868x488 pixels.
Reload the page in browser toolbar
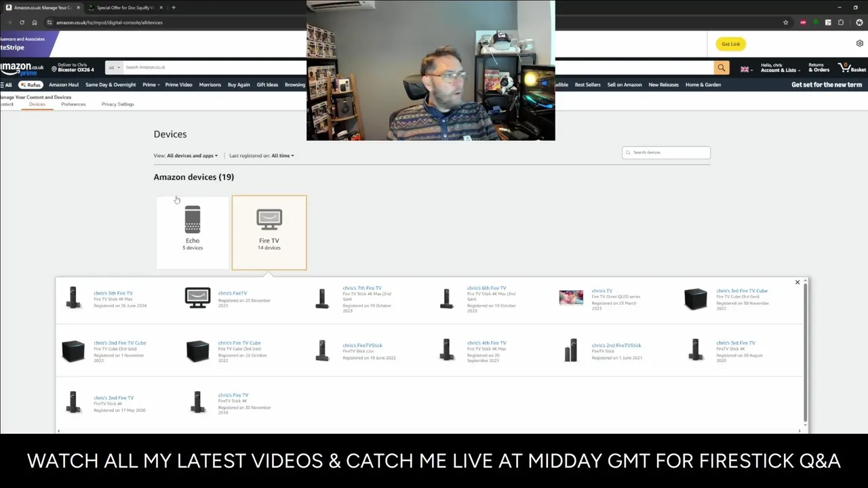[x=22, y=22]
